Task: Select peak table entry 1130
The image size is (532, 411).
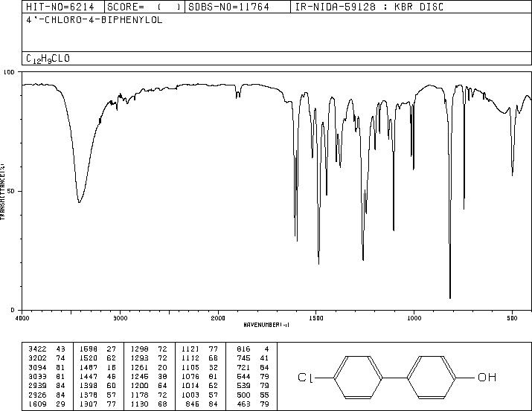Action: tap(139, 404)
